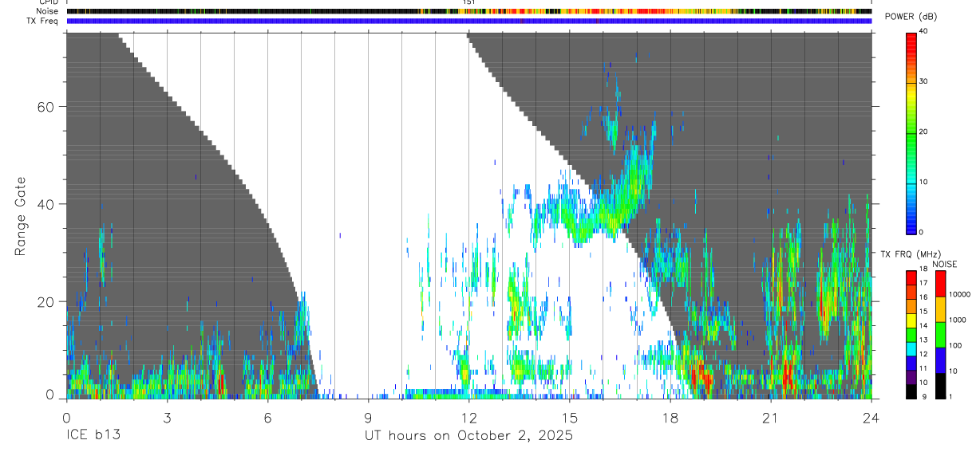
Task: Click the 9 tick on UT hours axis
Action: point(368,418)
